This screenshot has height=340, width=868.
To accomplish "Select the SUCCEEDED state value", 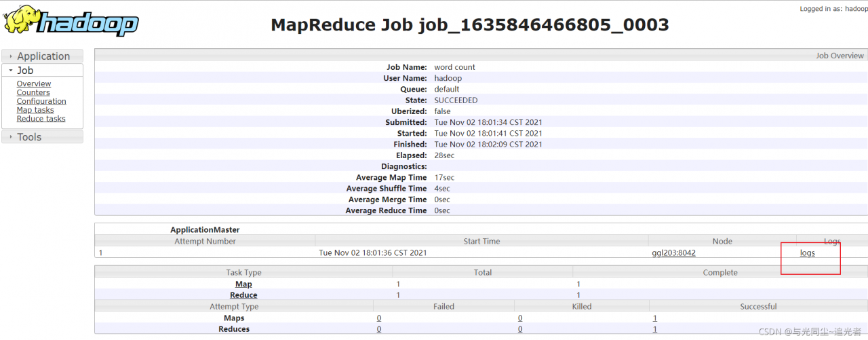I will [456, 100].
